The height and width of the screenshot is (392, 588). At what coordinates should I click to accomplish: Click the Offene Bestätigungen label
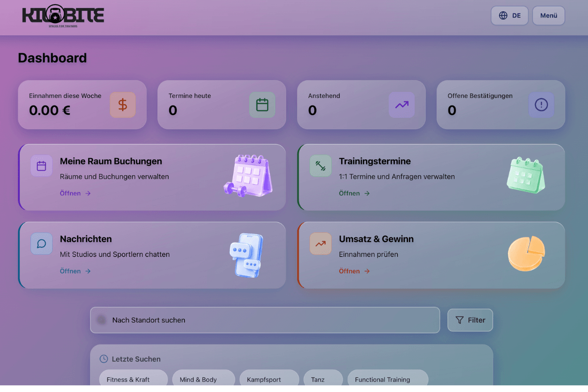coord(480,96)
